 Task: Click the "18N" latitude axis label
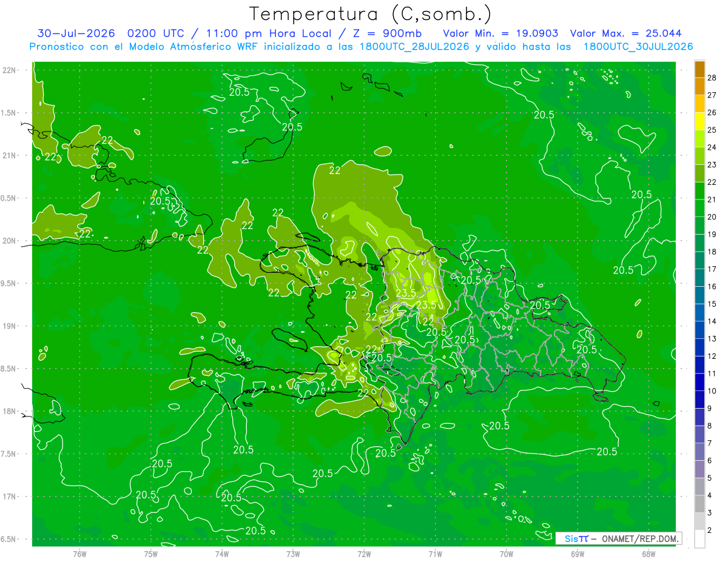10,411
